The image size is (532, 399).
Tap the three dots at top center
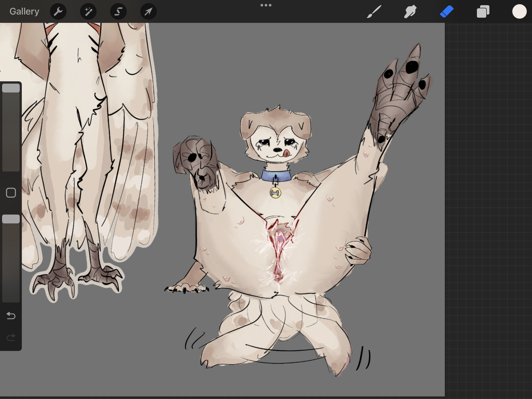(266, 5)
